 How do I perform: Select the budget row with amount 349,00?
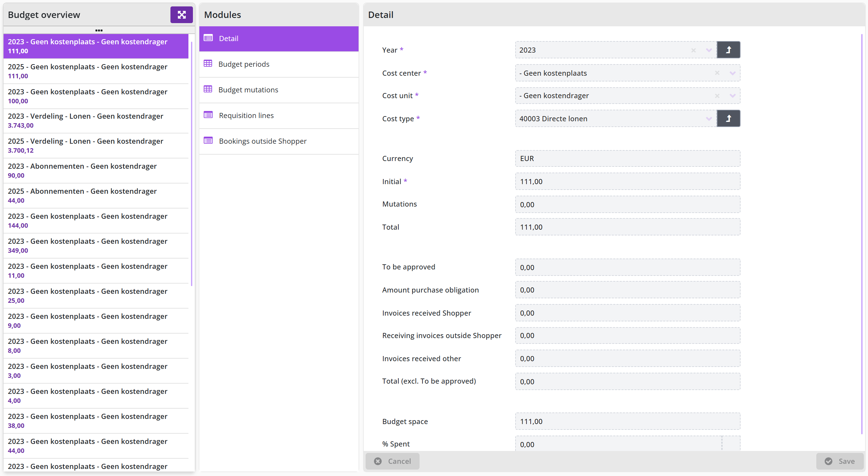pyautogui.click(x=96, y=246)
